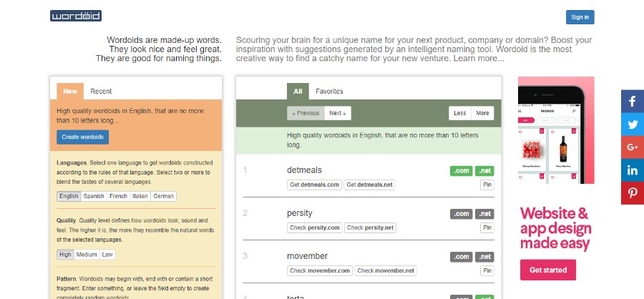
Task: Open the phone app ad image
Action: [x=556, y=129]
